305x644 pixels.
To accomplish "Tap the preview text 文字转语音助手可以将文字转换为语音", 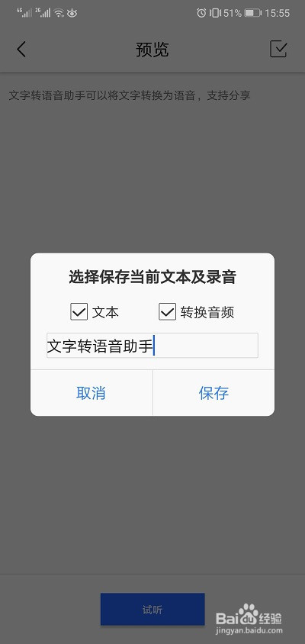I will [x=101, y=95].
